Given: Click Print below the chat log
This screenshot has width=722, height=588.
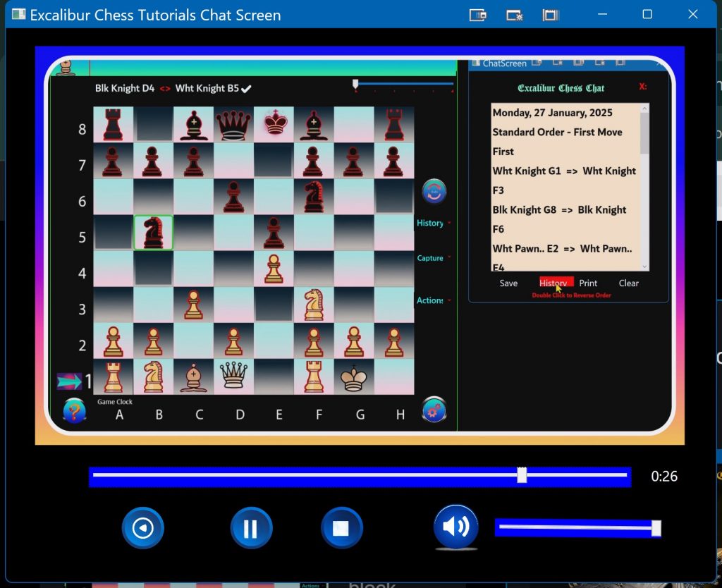Looking at the screenshot, I should click(x=588, y=283).
